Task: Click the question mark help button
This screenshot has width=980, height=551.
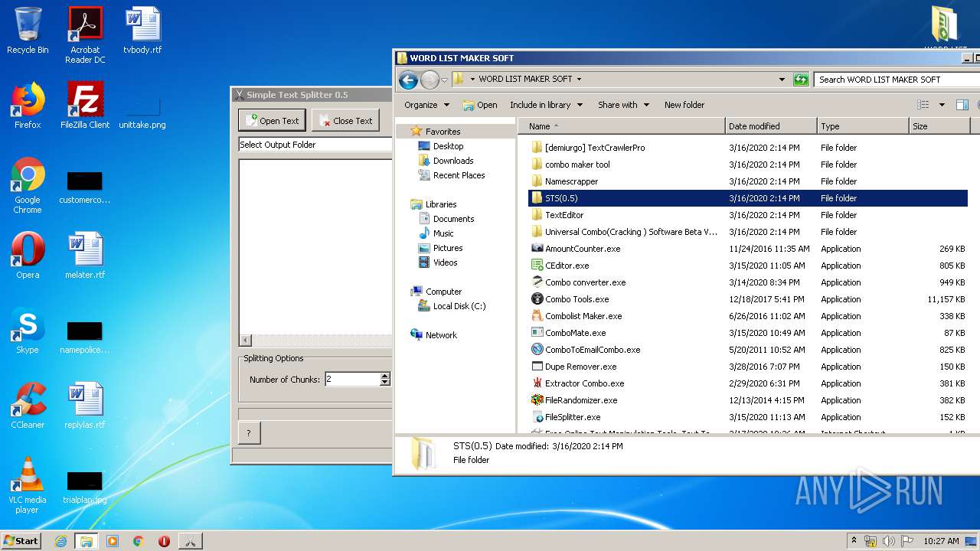Action: click(x=249, y=433)
